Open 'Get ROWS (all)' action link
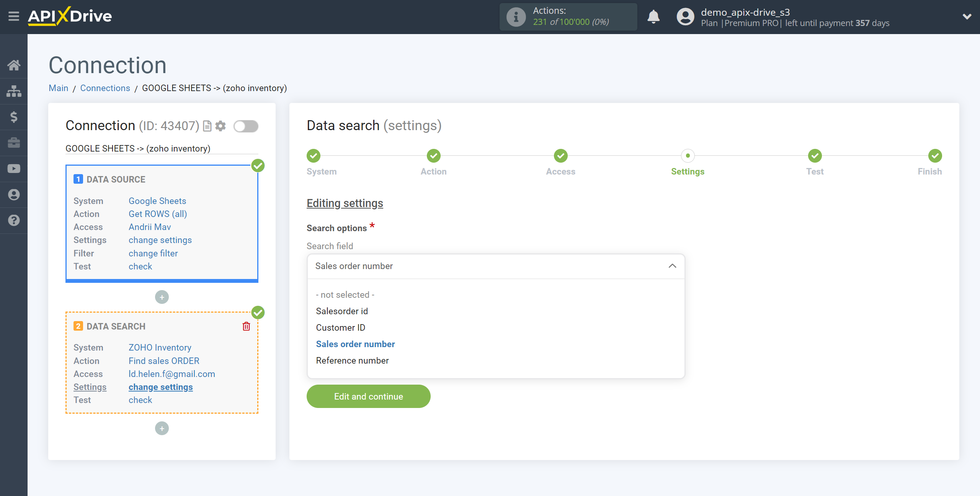Image resolution: width=980 pixels, height=496 pixels. pyautogui.click(x=158, y=214)
